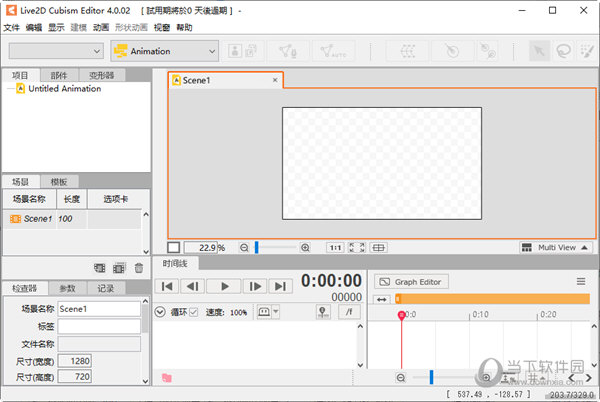Click the 尺寸(宽度) 1280 field
The width and height of the screenshot is (600, 402).
tap(75, 361)
